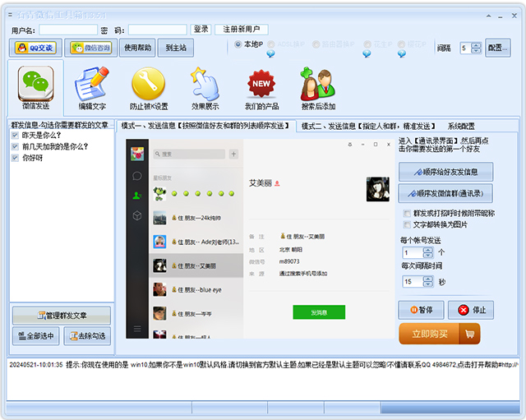Enable 文字都转换为图片 checkbox

pos(407,224)
